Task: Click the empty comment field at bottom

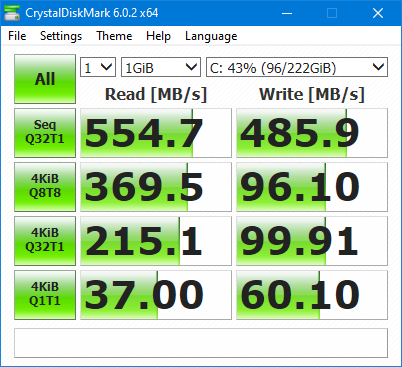Action: (x=201, y=343)
